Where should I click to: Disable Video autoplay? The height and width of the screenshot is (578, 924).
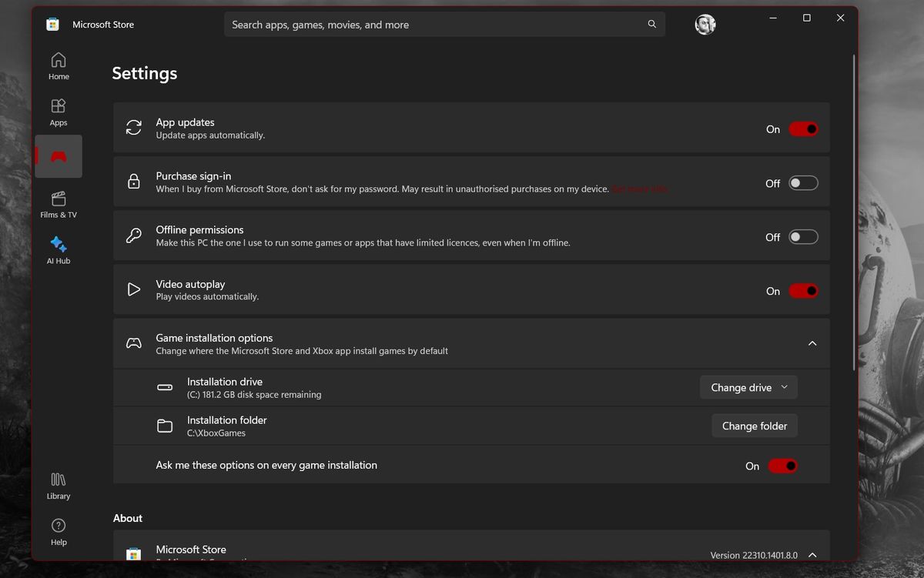(803, 290)
